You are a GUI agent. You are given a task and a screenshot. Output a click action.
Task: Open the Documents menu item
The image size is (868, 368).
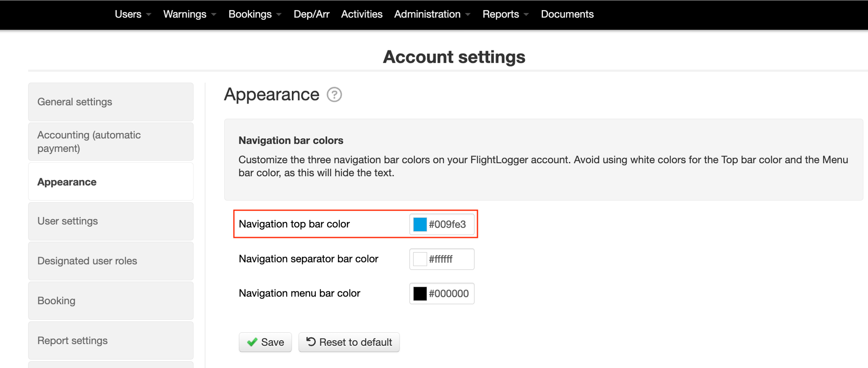[x=567, y=14]
